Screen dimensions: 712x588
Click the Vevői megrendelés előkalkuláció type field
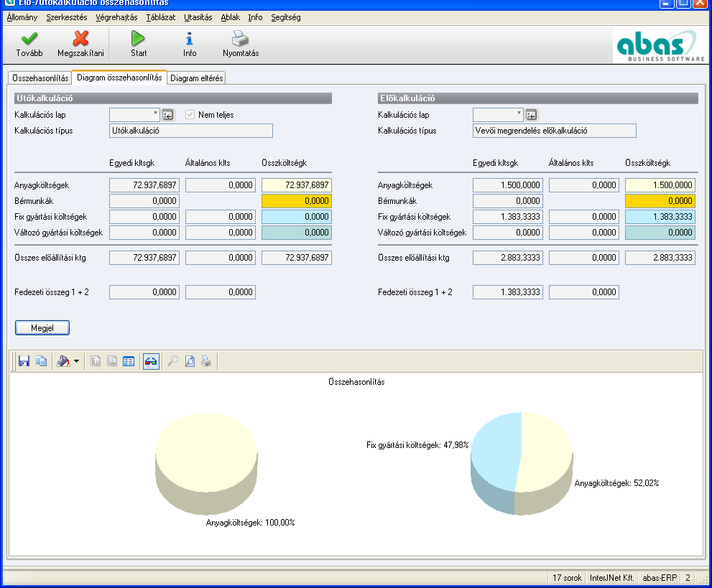coord(554,131)
